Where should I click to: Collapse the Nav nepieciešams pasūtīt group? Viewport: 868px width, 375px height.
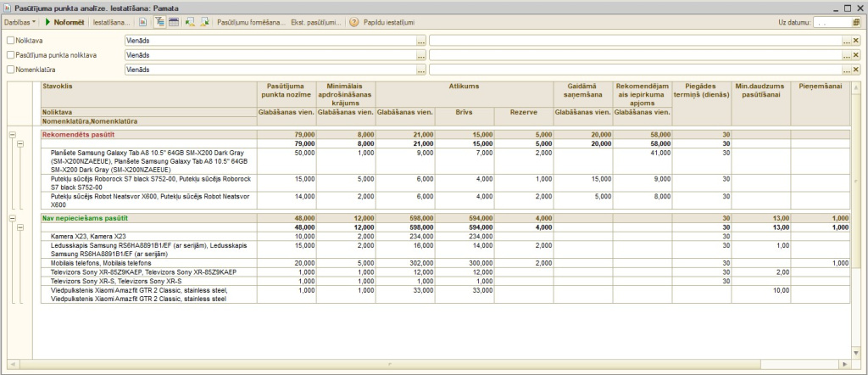point(12,218)
